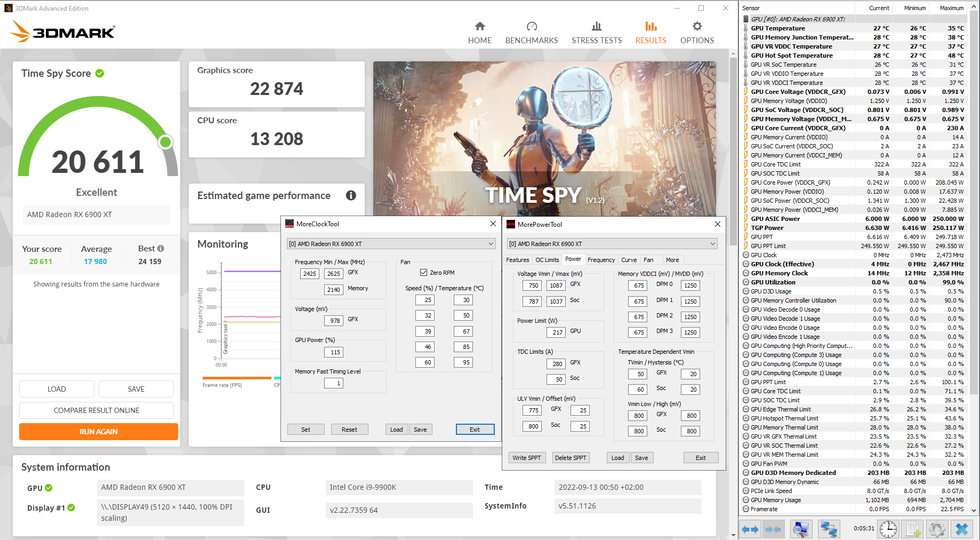
Task: Expand sensor layout with left-right arrows button
Action: click(x=750, y=529)
